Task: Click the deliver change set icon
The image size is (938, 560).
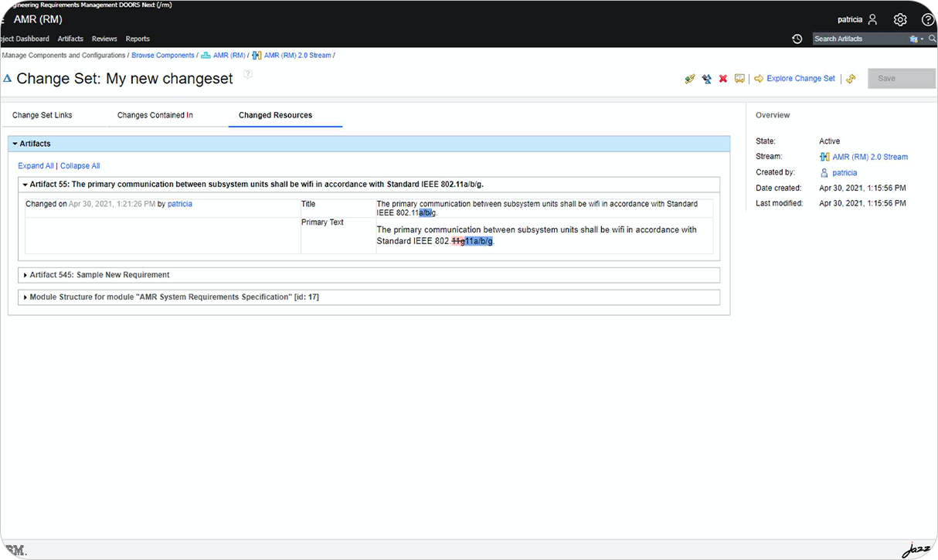Action: [x=690, y=79]
